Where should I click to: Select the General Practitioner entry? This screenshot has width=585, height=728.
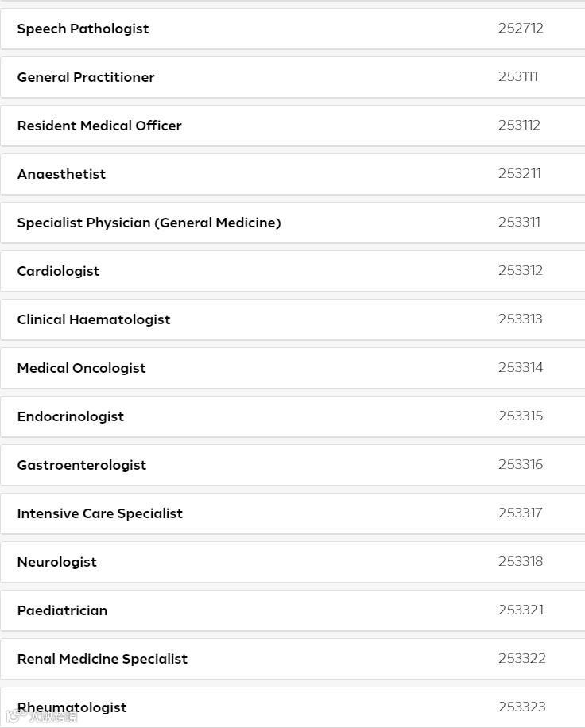click(x=86, y=77)
